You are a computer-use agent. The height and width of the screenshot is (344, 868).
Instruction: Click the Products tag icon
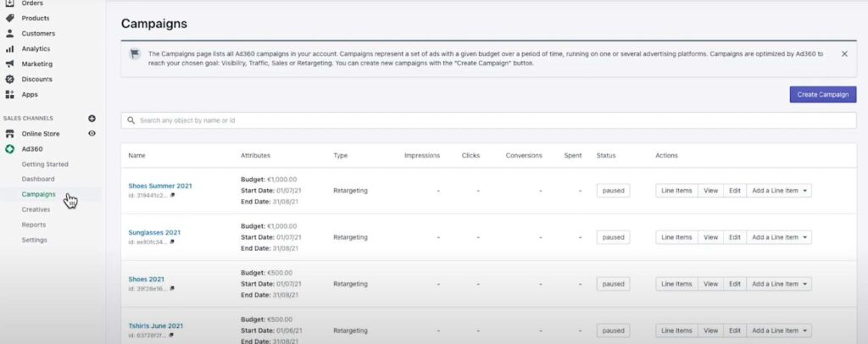click(x=9, y=19)
